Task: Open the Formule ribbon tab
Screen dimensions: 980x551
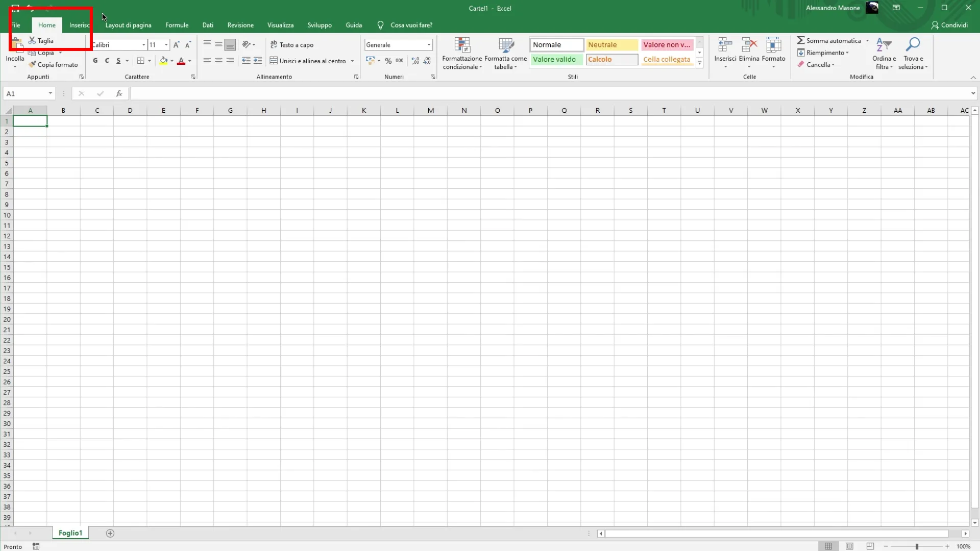Action: pos(177,25)
